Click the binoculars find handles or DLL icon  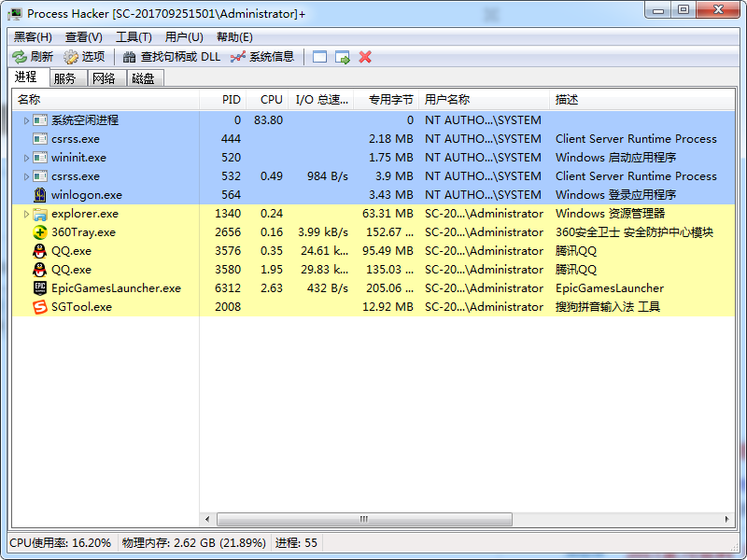[130, 57]
